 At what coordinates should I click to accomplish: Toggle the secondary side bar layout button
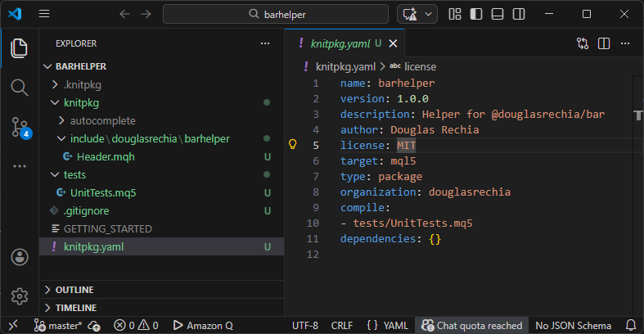tap(520, 14)
